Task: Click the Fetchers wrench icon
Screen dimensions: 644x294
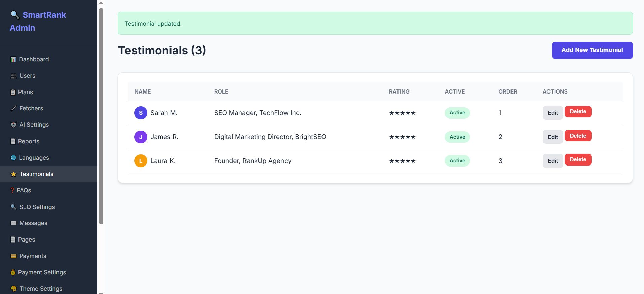Action: click(13, 108)
